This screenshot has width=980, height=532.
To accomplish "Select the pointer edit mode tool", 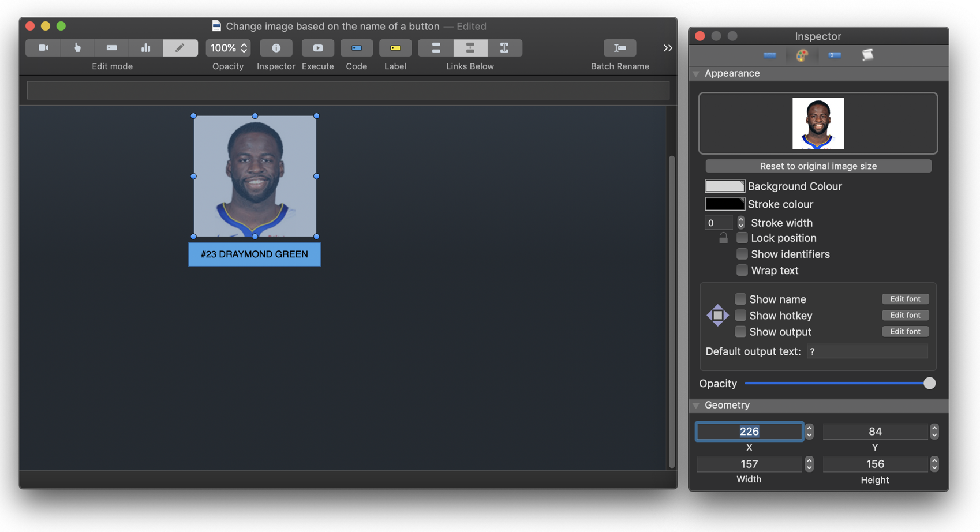I will click(77, 48).
